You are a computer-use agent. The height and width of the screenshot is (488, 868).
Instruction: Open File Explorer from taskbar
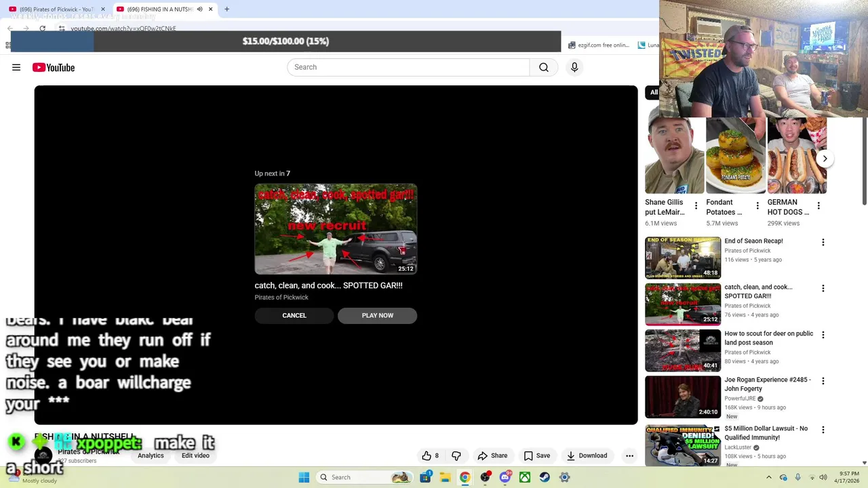point(445,477)
